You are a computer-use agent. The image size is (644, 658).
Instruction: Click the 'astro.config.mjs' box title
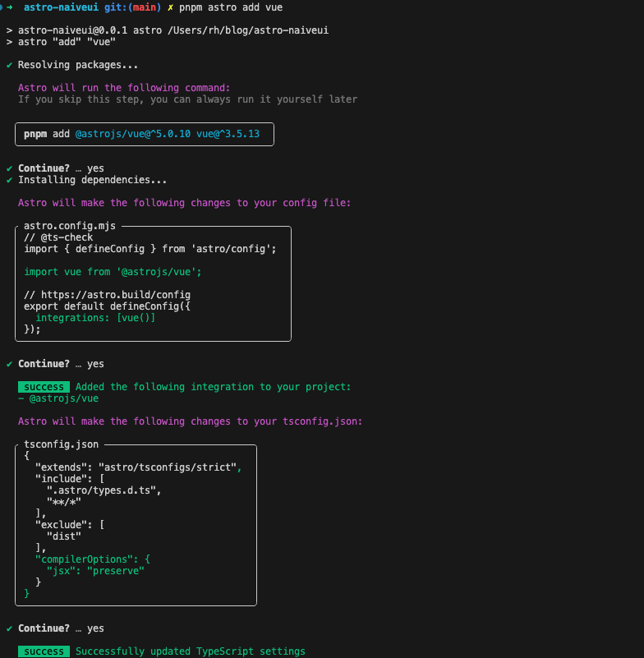[x=70, y=226]
